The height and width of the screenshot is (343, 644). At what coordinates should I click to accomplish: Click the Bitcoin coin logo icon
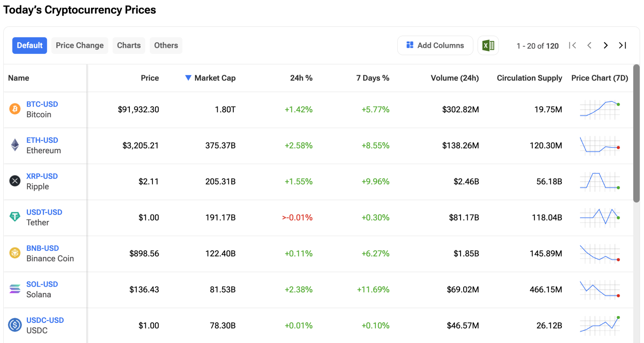point(15,109)
